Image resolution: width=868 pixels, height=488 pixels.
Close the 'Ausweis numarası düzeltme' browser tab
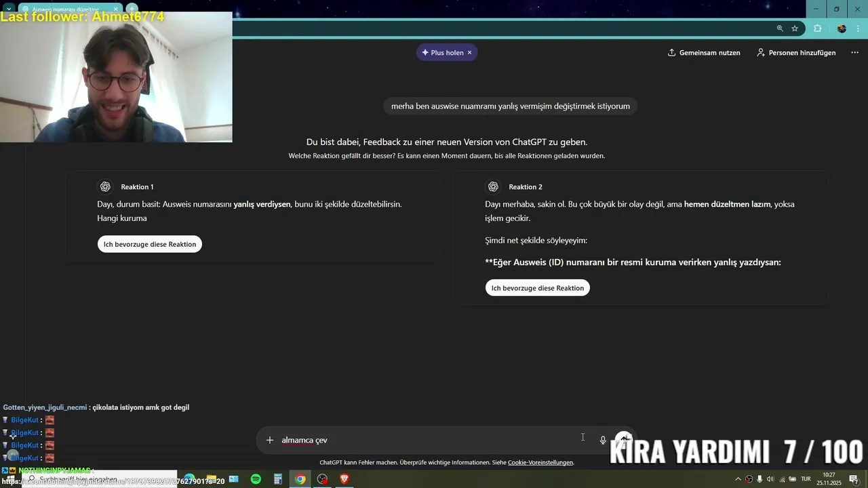click(116, 9)
